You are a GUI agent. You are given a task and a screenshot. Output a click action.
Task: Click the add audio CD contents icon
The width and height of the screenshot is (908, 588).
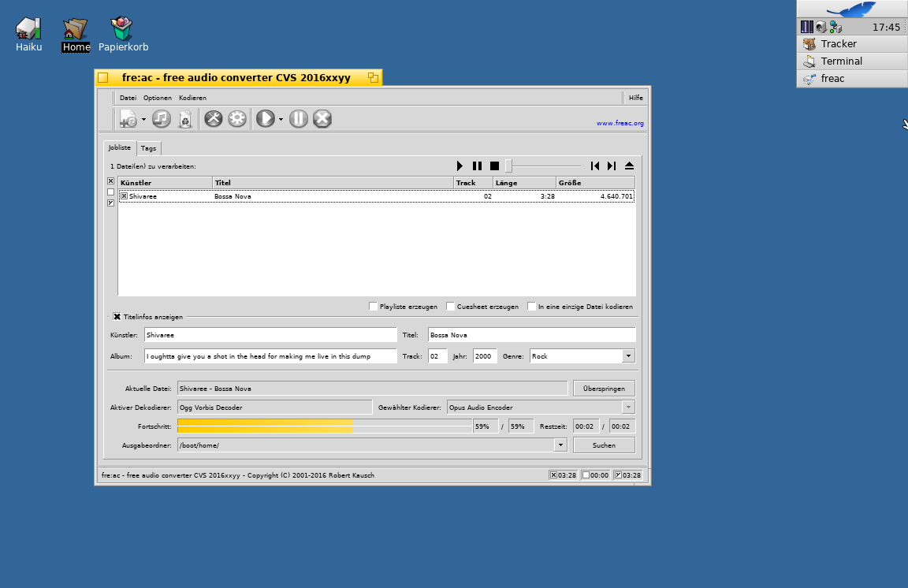click(x=162, y=119)
